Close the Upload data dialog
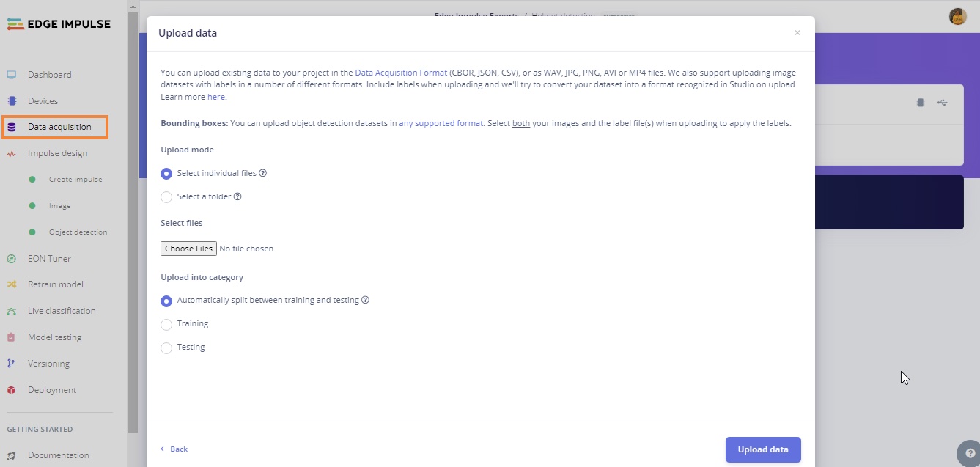The width and height of the screenshot is (980, 467). (797, 33)
